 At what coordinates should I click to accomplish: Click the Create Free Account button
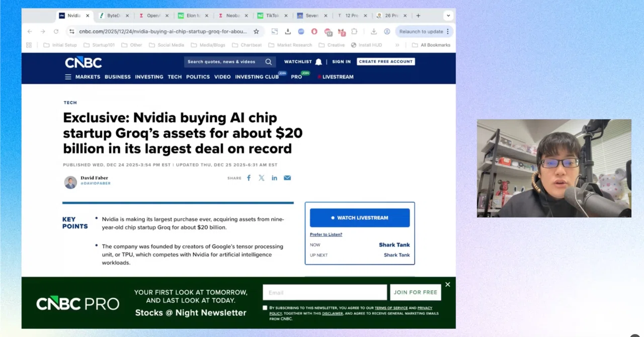click(386, 61)
